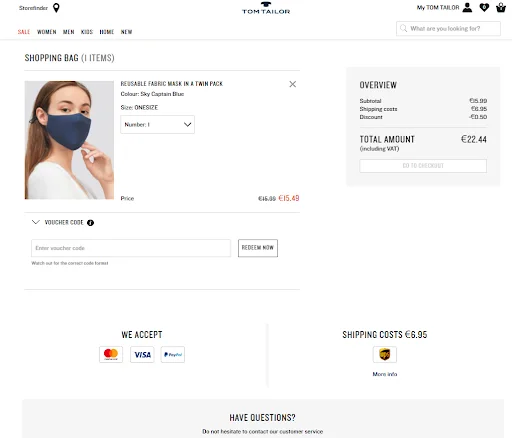Click the search magnifier icon
This screenshot has width=512, height=438.
403,28
